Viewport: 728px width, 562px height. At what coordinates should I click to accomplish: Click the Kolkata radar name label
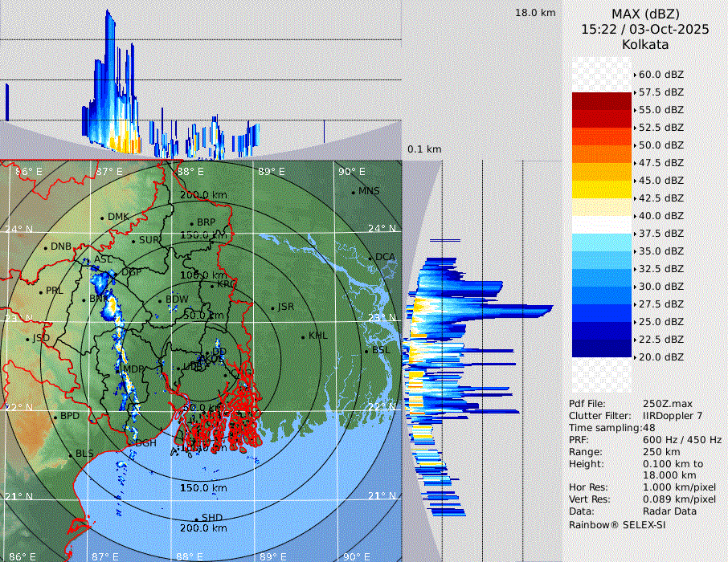[645, 44]
